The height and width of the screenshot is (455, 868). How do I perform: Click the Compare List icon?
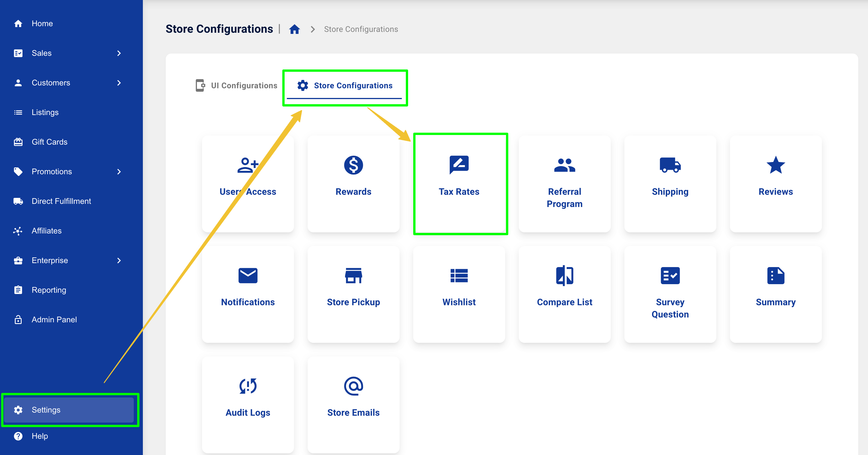click(564, 276)
